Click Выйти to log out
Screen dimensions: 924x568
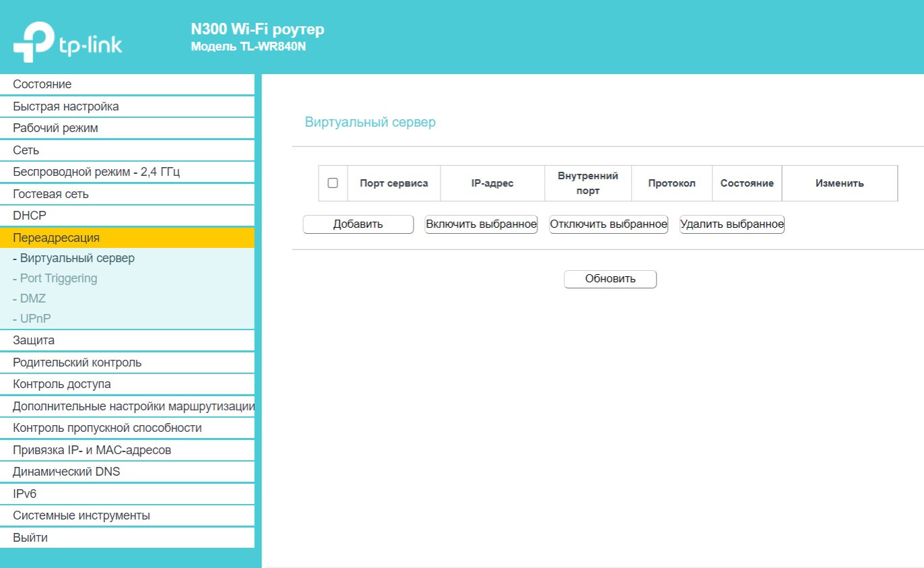[30, 538]
